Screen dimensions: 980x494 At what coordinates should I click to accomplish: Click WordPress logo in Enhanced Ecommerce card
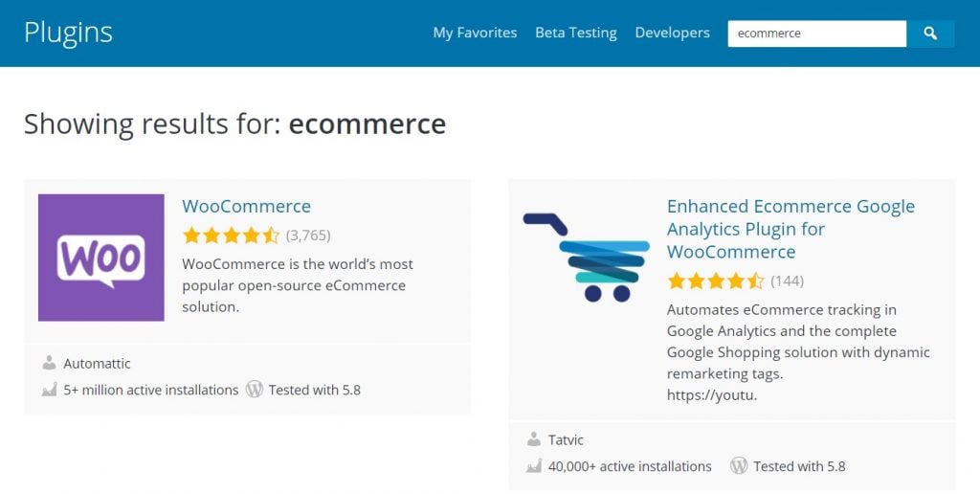pyautogui.click(x=739, y=466)
